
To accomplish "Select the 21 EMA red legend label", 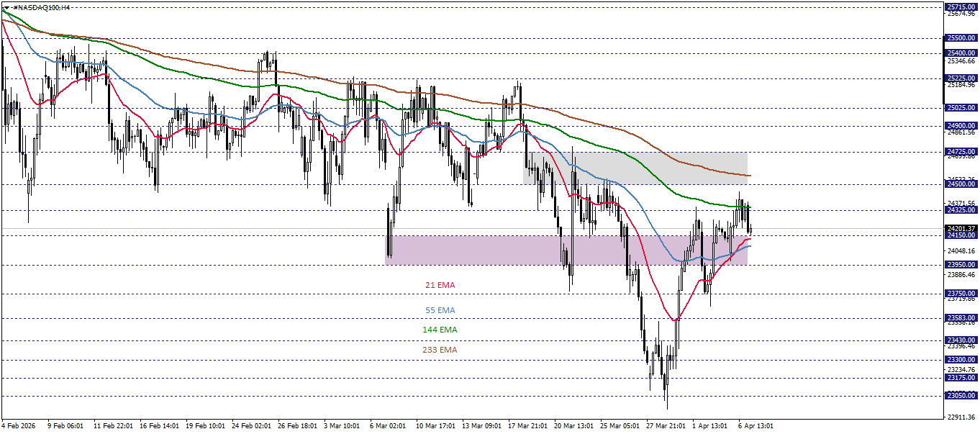I will pyautogui.click(x=439, y=285).
